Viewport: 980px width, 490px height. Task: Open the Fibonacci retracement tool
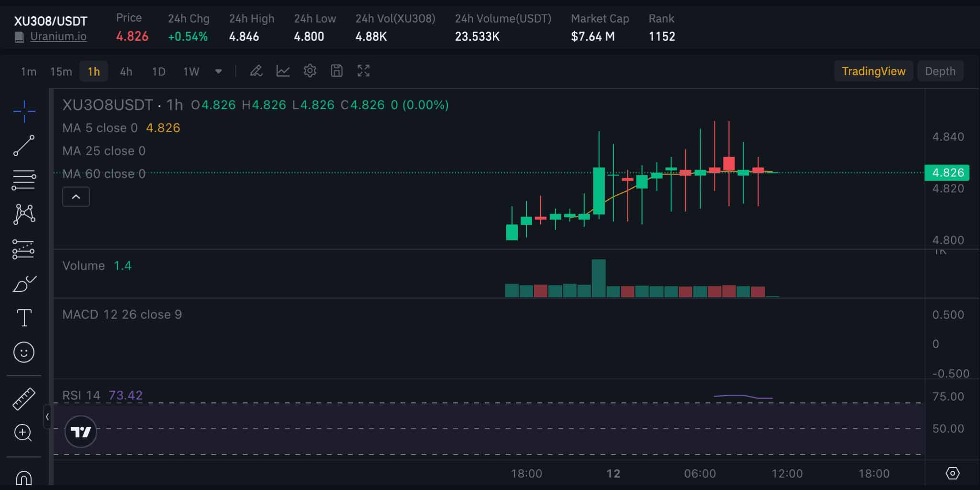click(x=24, y=180)
